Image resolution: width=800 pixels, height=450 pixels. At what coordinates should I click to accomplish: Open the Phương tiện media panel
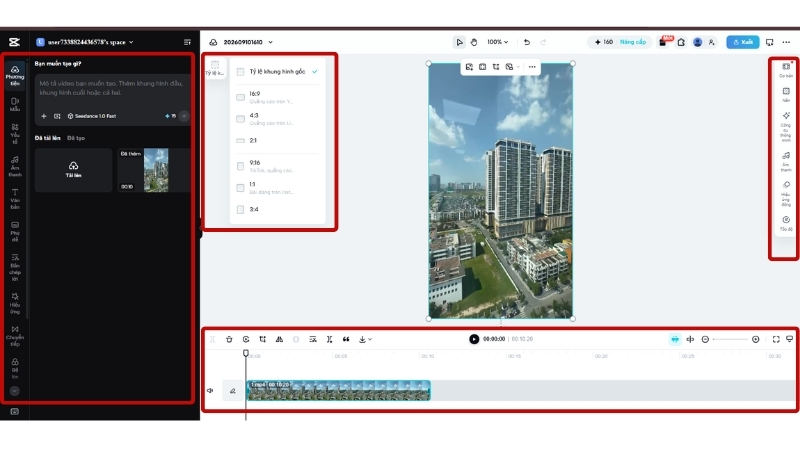[x=15, y=76]
